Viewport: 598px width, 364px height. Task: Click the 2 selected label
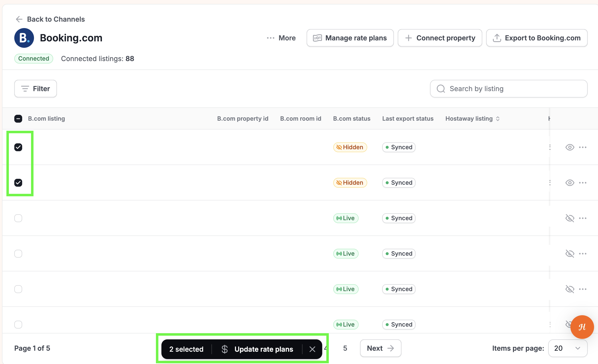click(x=186, y=349)
